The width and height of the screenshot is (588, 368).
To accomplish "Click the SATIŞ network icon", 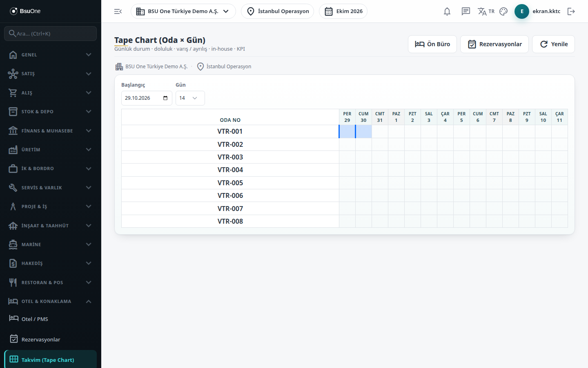I will (x=13, y=74).
